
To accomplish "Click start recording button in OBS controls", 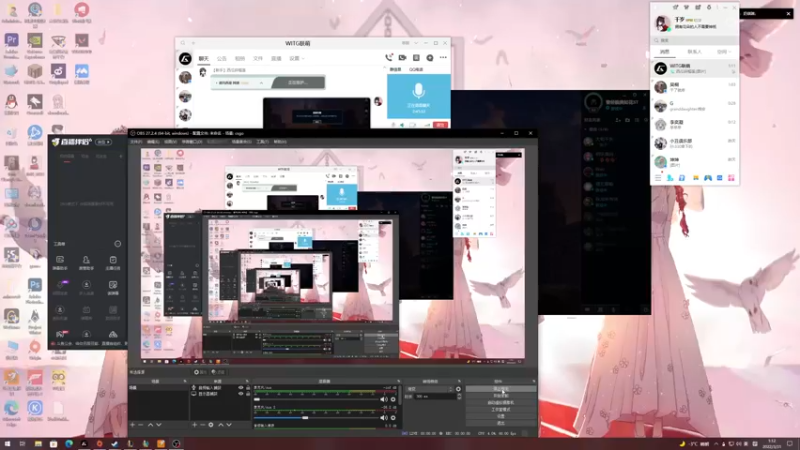I will 501,395.
